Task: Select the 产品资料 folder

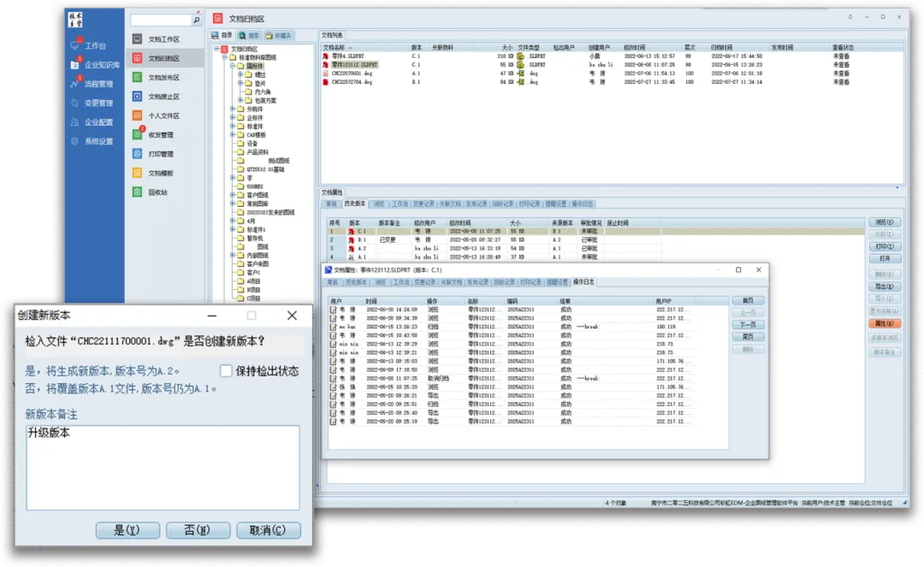Action: [257, 152]
